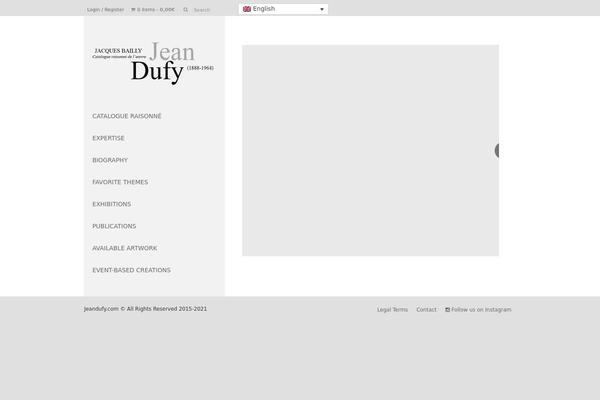Click Follow us on Instagram link

tap(478, 310)
